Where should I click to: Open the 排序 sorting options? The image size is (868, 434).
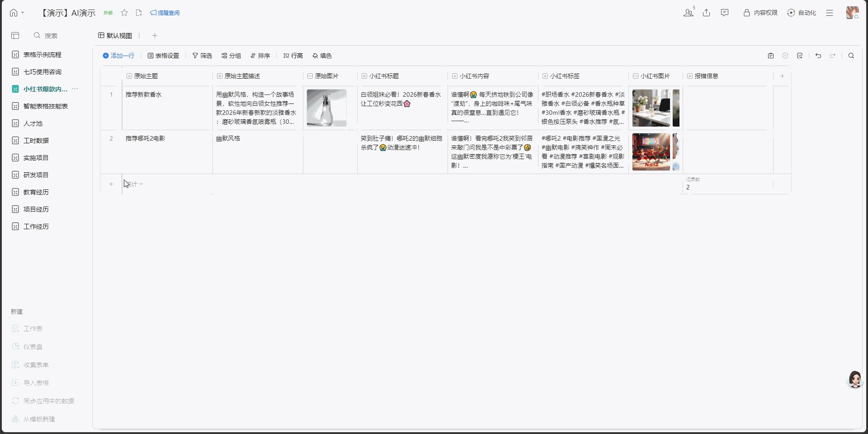260,56
